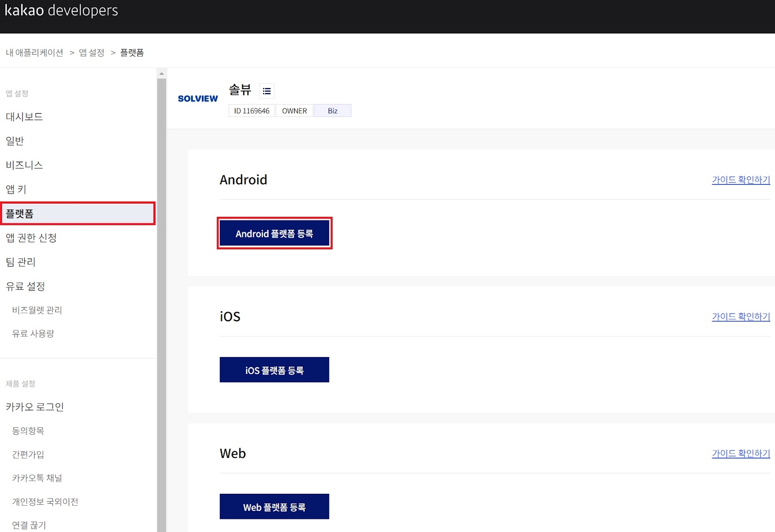The height and width of the screenshot is (532, 775).
Task: Open 대시보드 in the sidebar
Action: [24, 117]
